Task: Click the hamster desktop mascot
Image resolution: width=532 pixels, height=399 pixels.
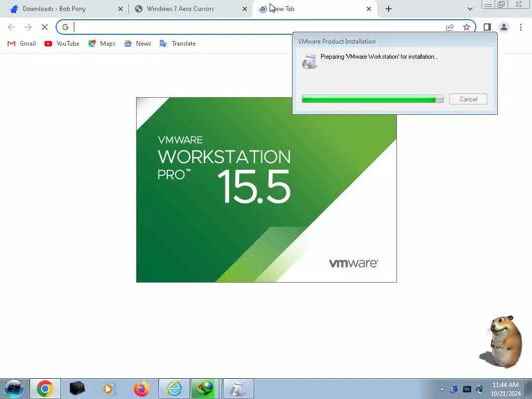Action: pos(502,342)
